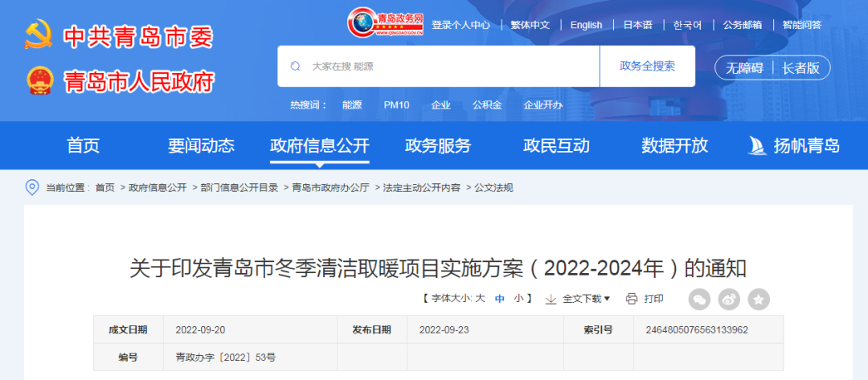Focus the site search input box

[450, 67]
